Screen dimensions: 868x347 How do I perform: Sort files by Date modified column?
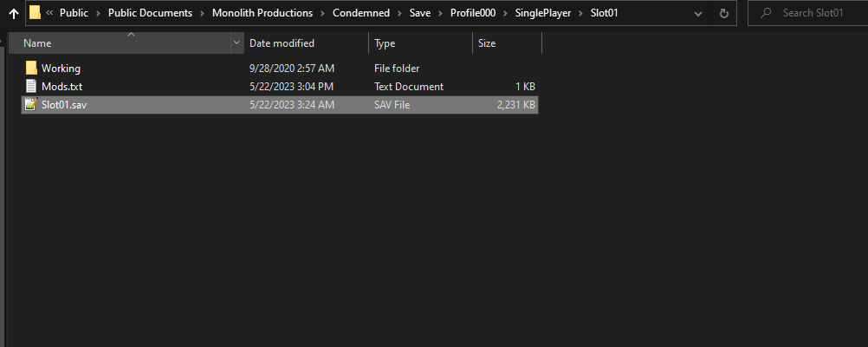tap(282, 43)
